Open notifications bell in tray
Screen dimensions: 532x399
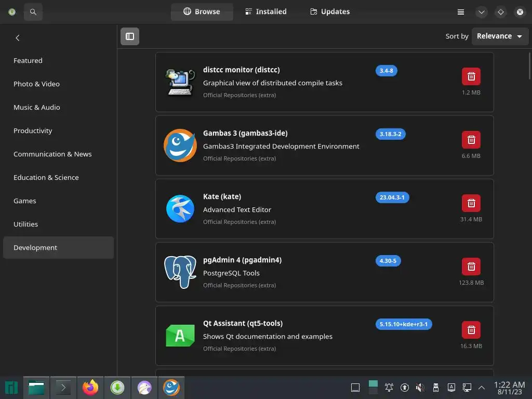tap(389, 388)
